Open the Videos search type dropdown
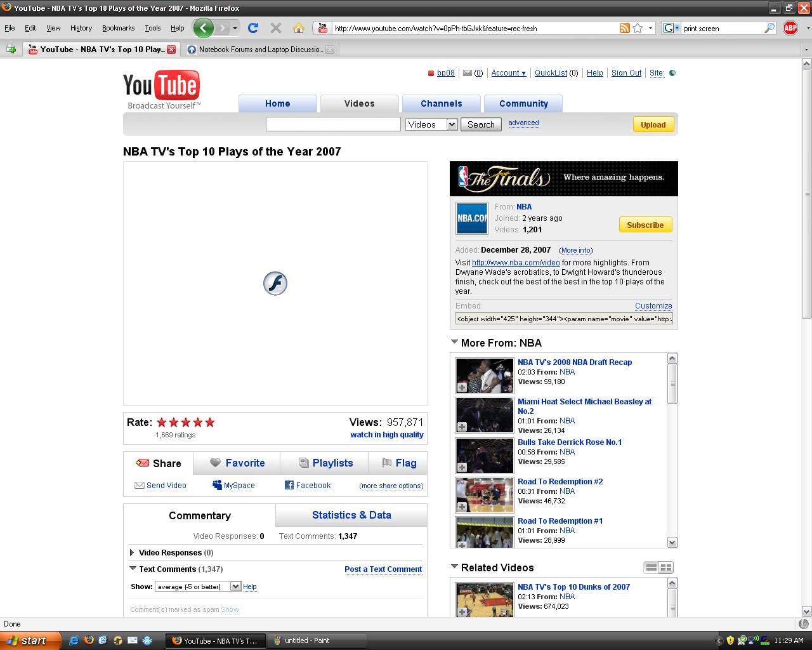812x650 pixels. (431, 124)
